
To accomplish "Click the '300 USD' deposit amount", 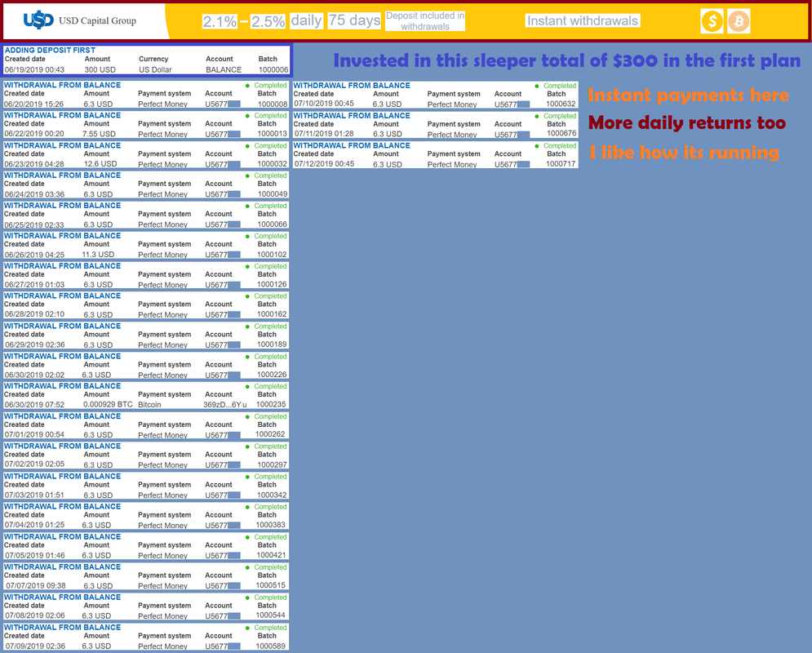I will pos(100,69).
